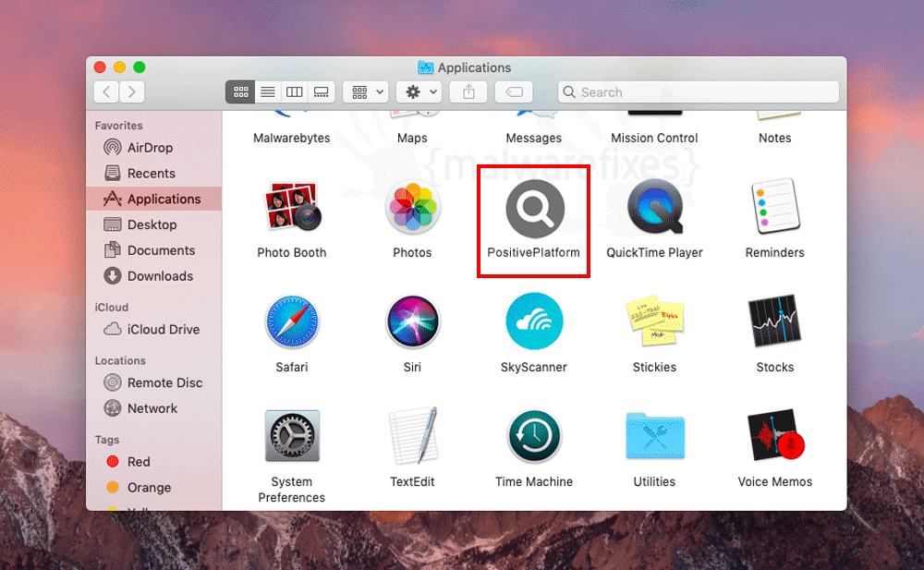This screenshot has height=570, width=924.
Task: Open Remote Disc in the sidebar
Action: (x=154, y=383)
